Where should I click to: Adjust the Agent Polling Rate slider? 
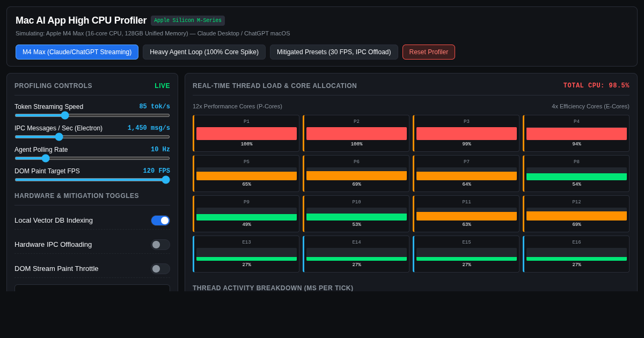pyautogui.click(x=92, y=158)
